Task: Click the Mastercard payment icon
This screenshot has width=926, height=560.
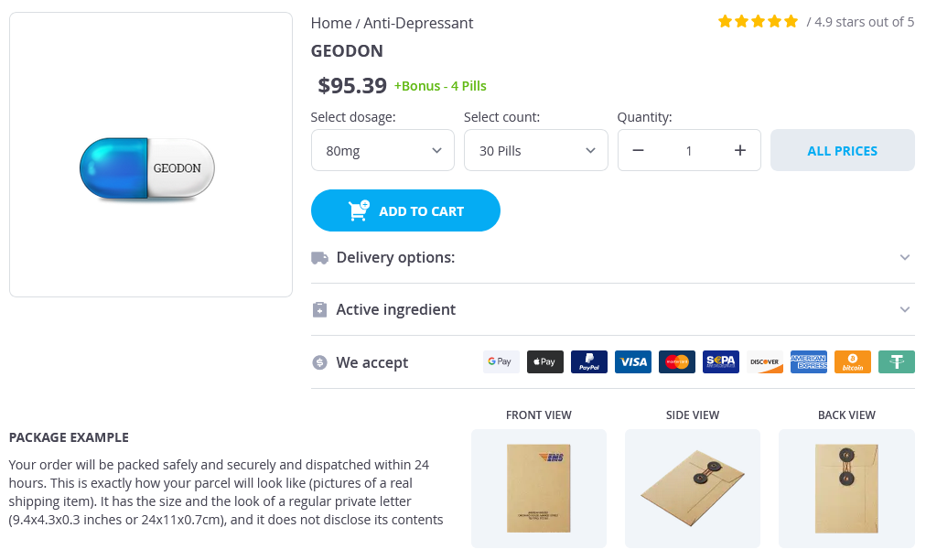Action: point(677,361)
